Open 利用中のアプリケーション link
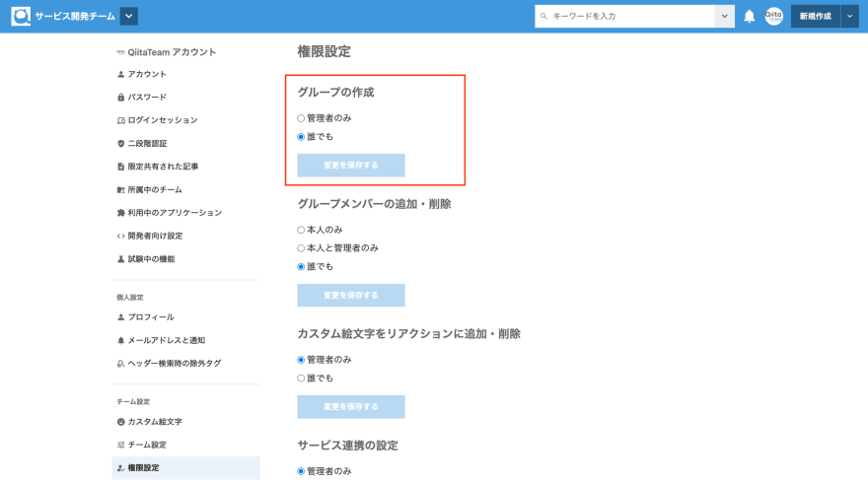This screenshot has height=483, width=868. point(175,213)
